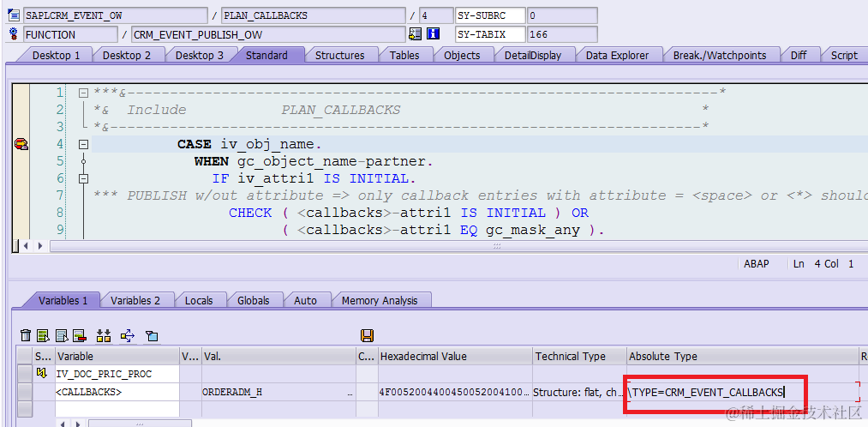Delete variables with the trash can icon
Screen dimensions: 868x427
[26, 335]
